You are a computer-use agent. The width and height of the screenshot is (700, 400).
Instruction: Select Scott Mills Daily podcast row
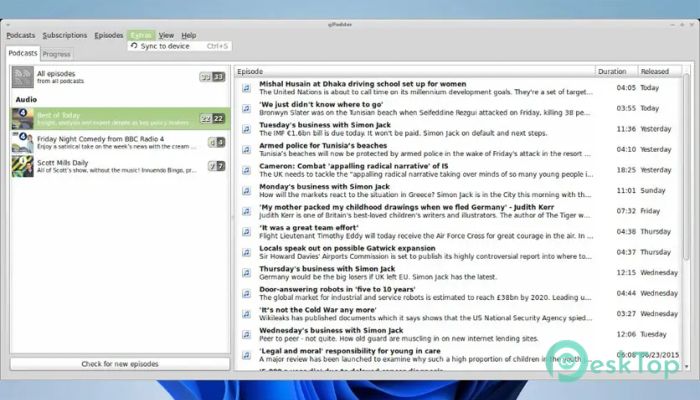(x=121, y=166)
